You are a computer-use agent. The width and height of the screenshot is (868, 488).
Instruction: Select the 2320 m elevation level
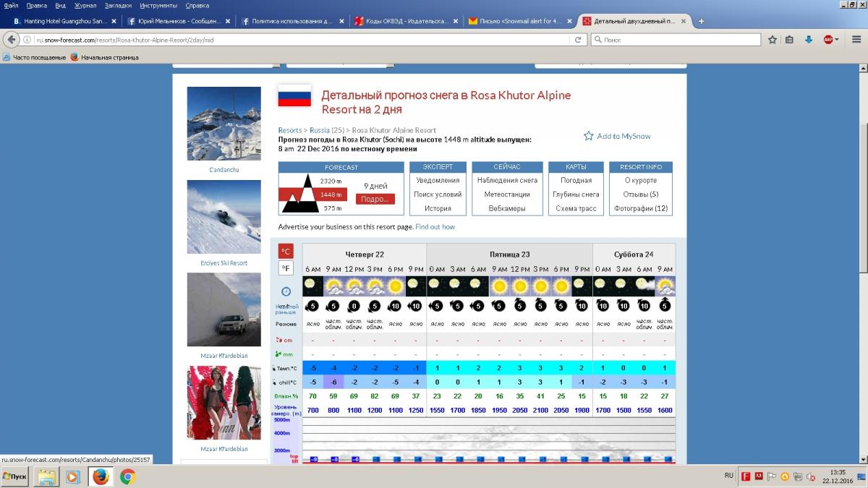(x=331, y=181)
